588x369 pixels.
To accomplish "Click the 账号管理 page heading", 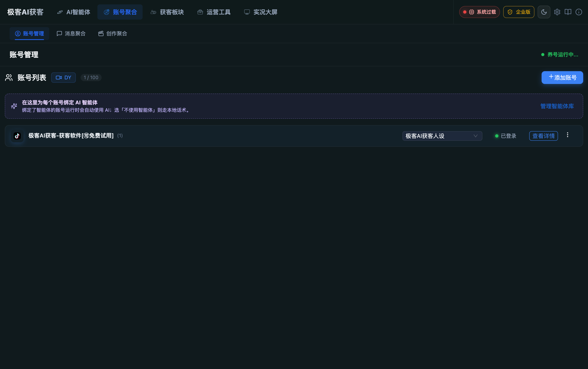I will (24, 55).
